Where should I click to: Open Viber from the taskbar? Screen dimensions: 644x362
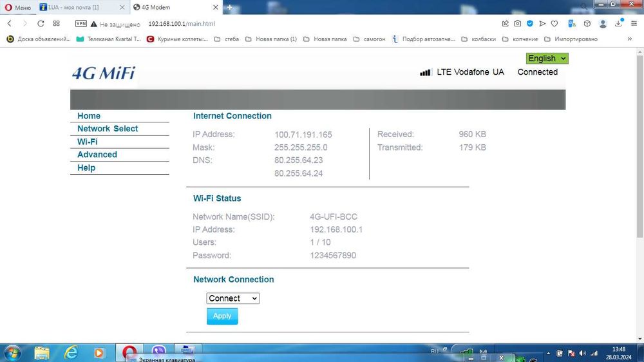158,352
